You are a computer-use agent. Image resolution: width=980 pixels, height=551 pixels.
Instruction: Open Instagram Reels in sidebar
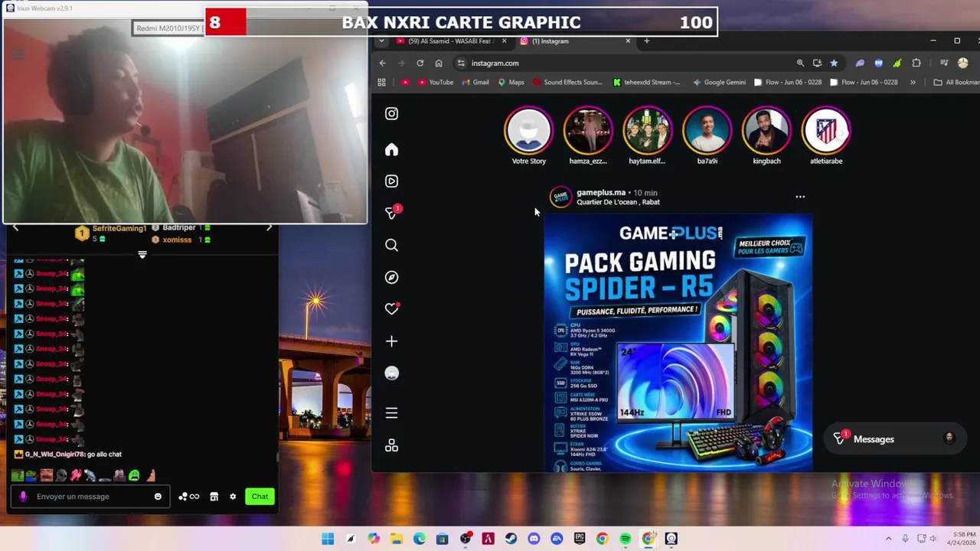(391, 181)
